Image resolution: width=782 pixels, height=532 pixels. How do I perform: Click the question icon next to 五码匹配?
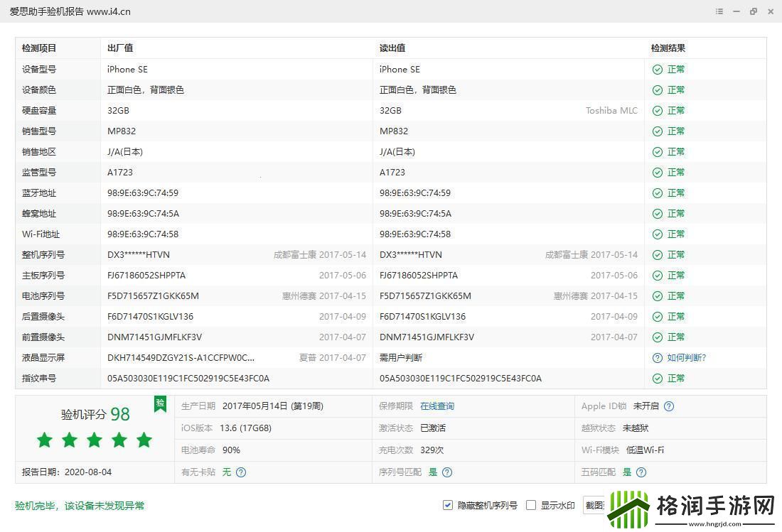[641, 472]
